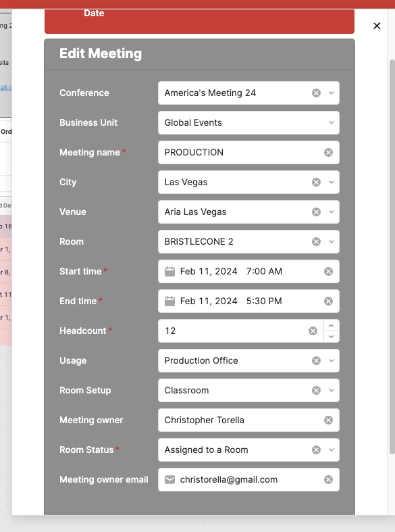Expand the Conference dropdown
Viewport: 395px width, 532px height.
point(332,93)
